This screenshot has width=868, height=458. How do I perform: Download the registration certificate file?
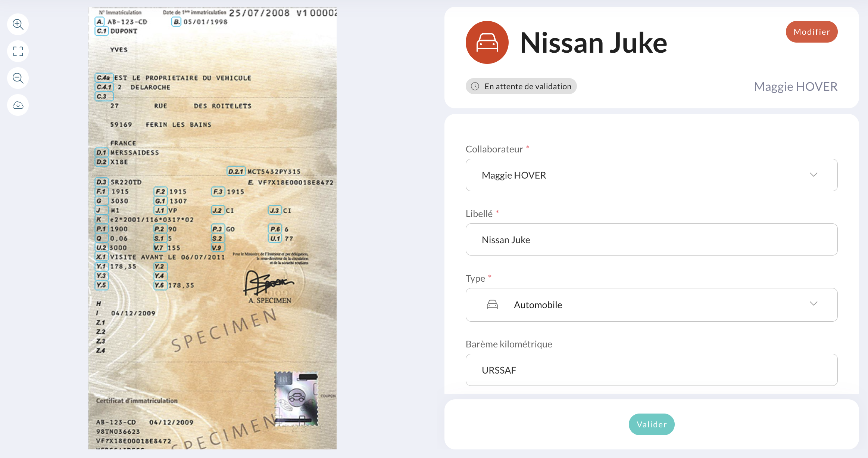tap(18, 105)
